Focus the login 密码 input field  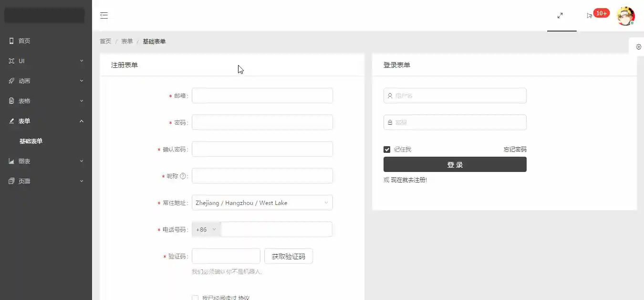coord(455,122)
